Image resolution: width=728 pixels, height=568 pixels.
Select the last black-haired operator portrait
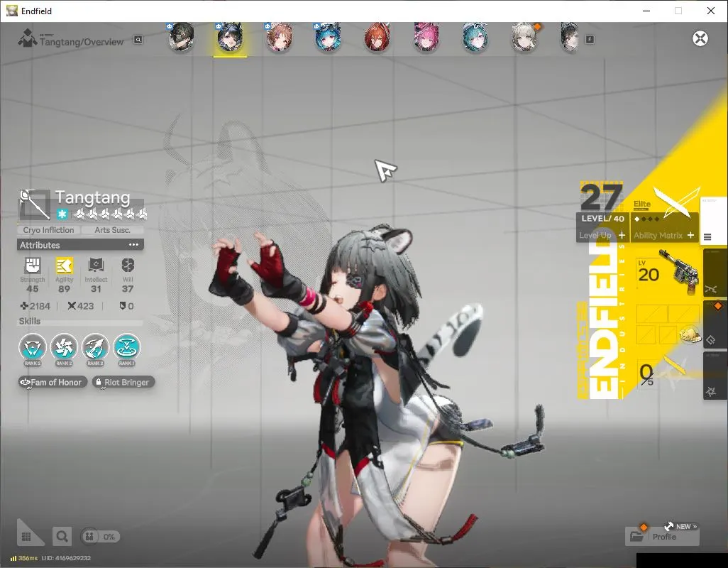coord(570,38)
